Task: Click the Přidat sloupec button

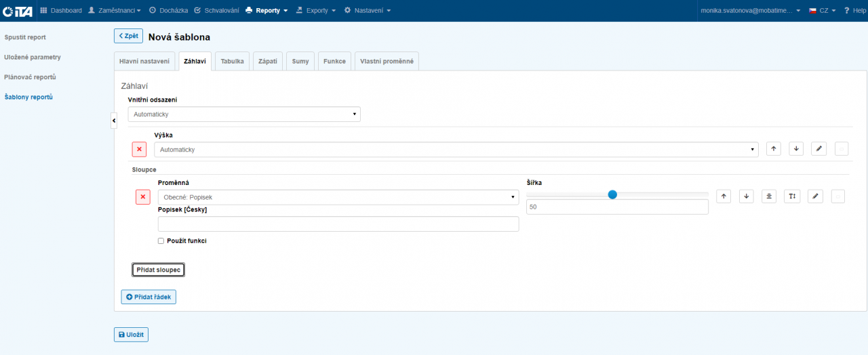Action: 158,270
